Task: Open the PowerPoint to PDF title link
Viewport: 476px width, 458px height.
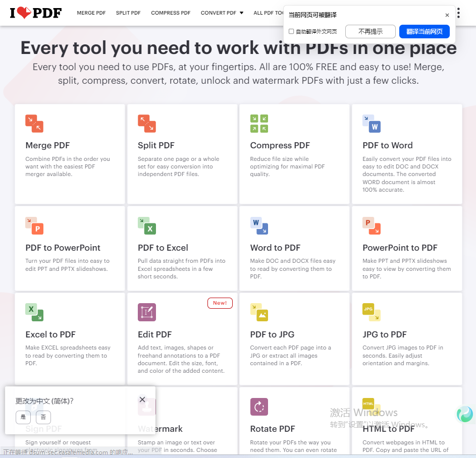Action: pos(400,248)
